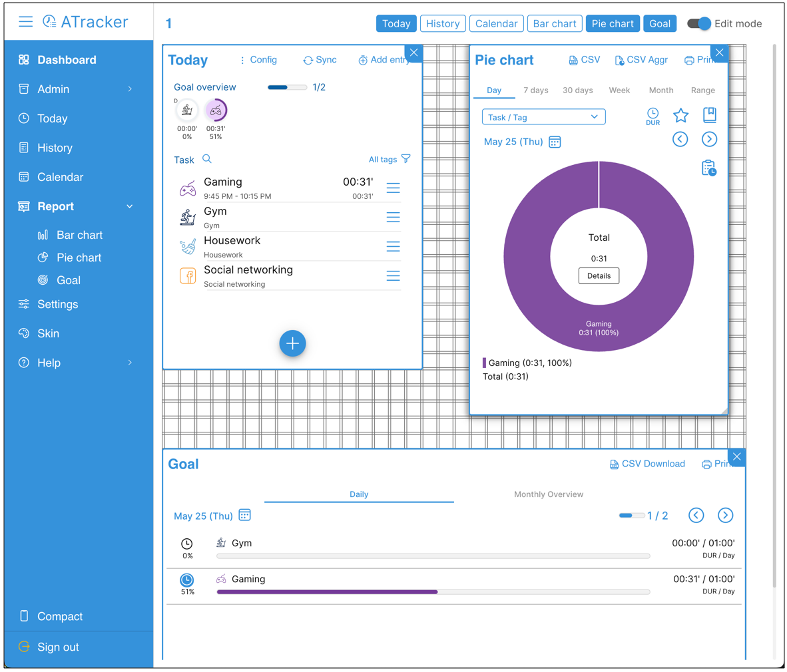The width and height of the screenshot is (787, 672).
Task: Open task search magnifier icon
Action: click(207, 159)
